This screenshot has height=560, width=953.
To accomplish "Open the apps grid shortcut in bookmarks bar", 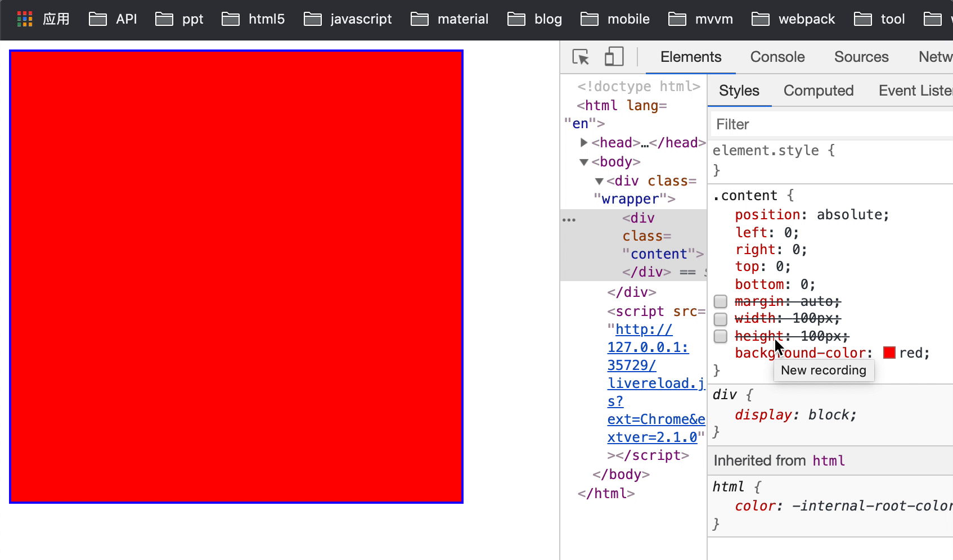I will pyautogui.click(x=25, y=19).
